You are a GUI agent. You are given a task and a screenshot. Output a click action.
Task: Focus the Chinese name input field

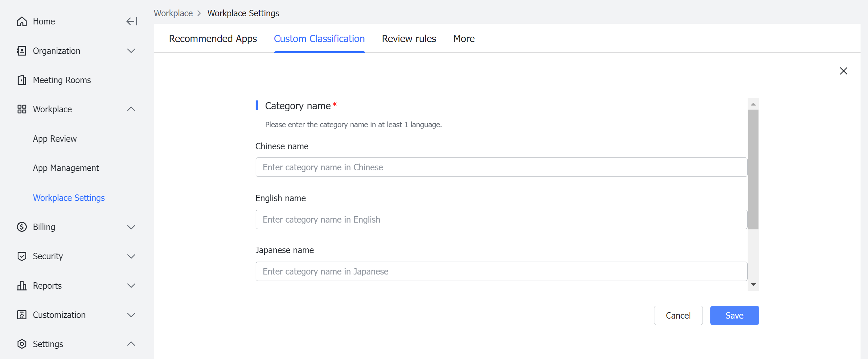[x=501, y=167]
